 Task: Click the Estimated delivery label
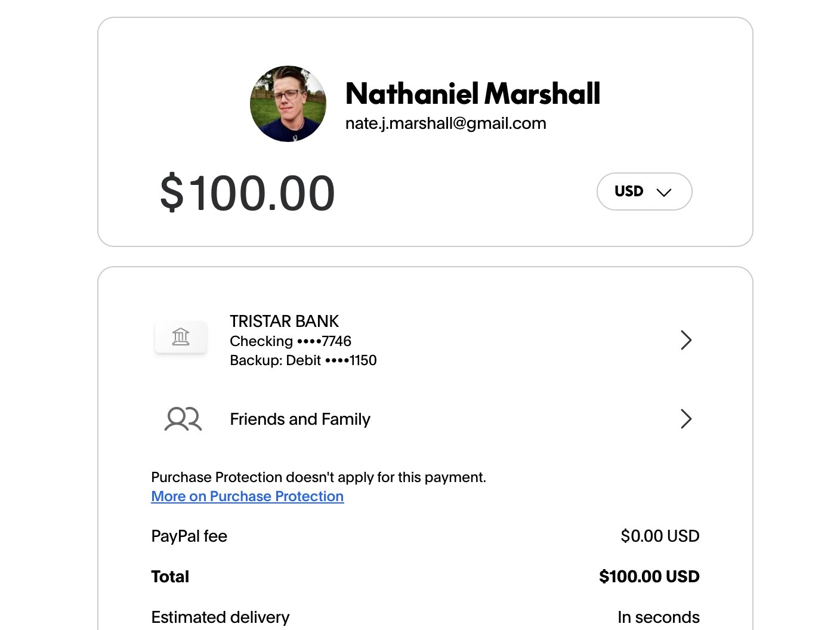tap(220, 617)
